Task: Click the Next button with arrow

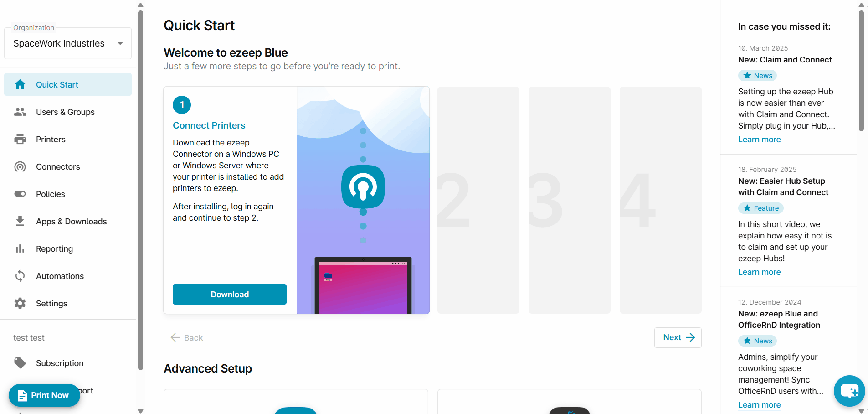Action: click(678, 337)
